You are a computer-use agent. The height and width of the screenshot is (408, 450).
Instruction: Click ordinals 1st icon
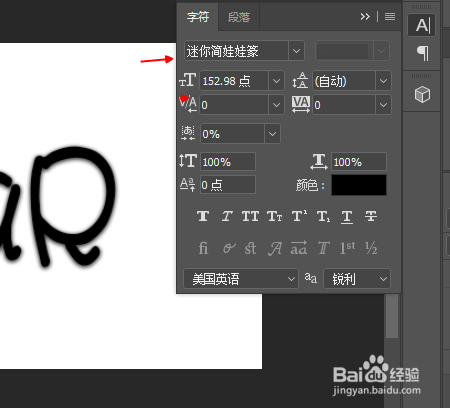pyautogui.click(x=347, y=248)
